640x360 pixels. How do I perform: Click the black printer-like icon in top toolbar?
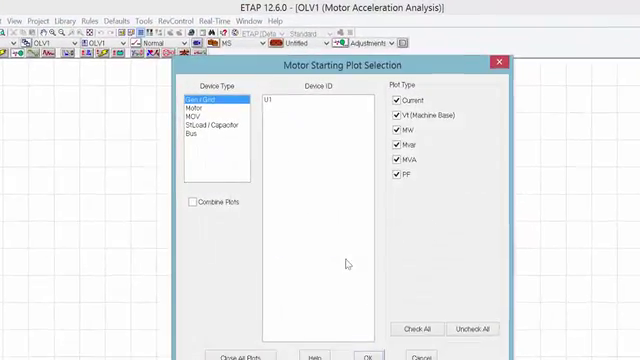[191, 33]
